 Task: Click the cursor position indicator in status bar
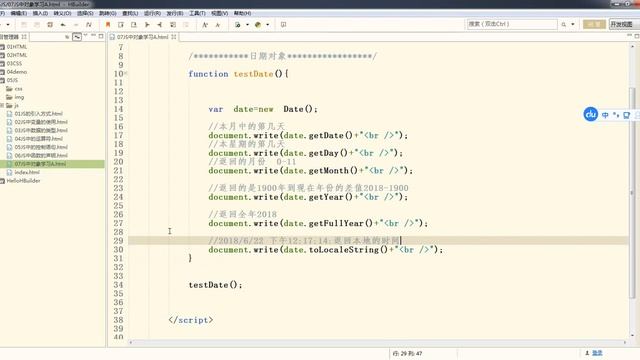[407, 353]
